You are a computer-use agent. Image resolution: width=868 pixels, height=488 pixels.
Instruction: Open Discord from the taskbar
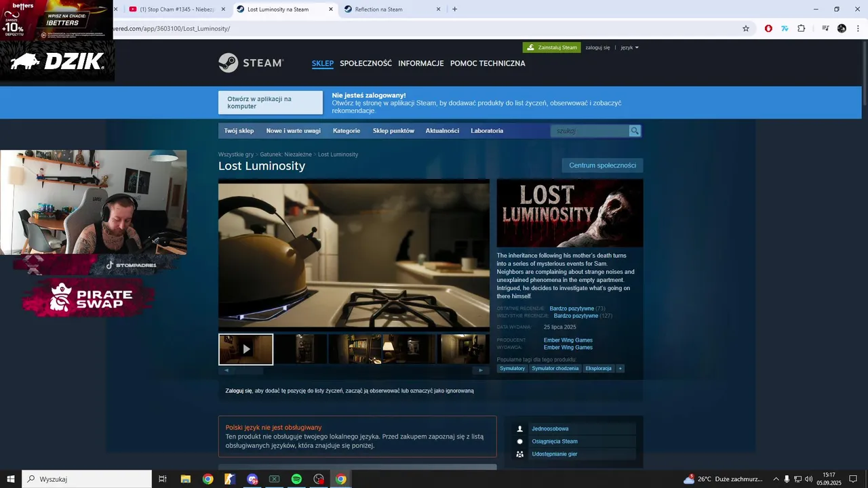[x=252, y=479]
